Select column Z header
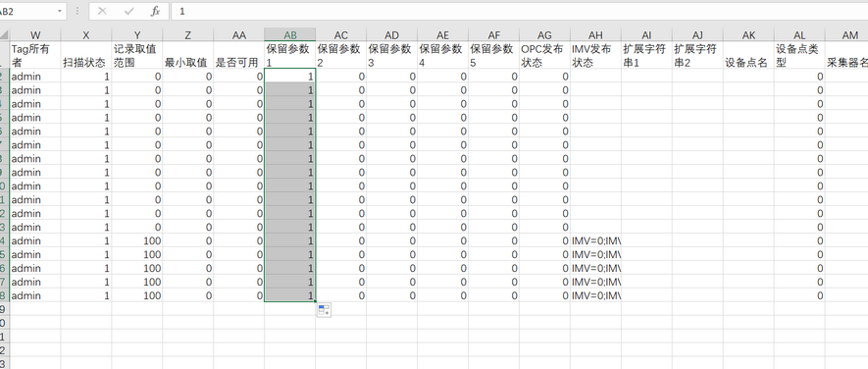The image size is (868, 369). coord(187,35)
